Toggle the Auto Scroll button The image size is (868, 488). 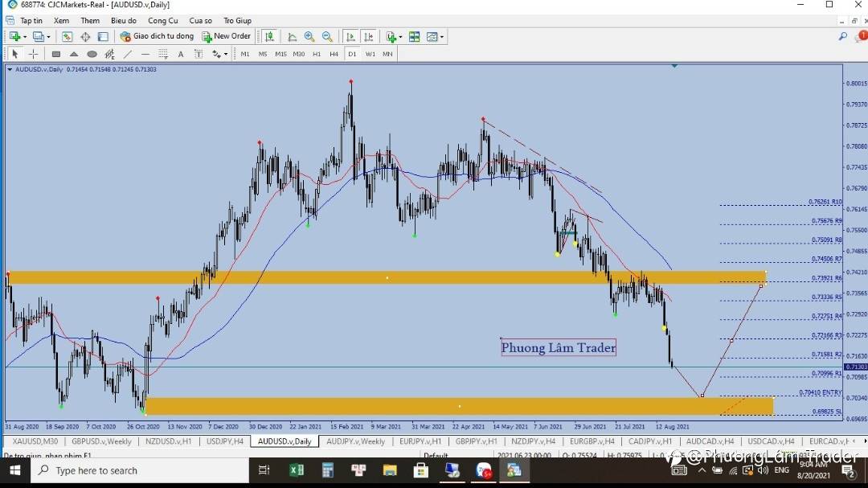[x=350, y=36]
